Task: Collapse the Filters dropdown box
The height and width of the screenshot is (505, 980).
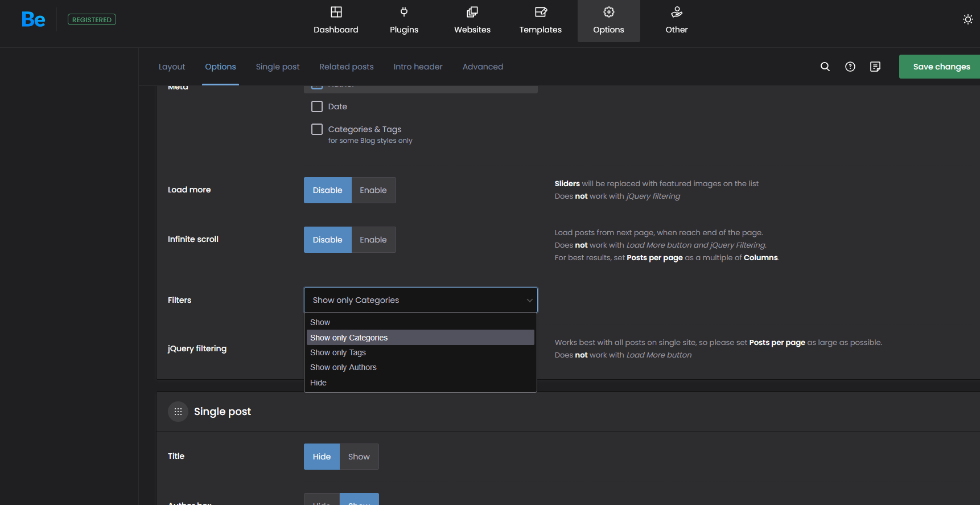Action: pyautogui.click(x=420, y=300)
